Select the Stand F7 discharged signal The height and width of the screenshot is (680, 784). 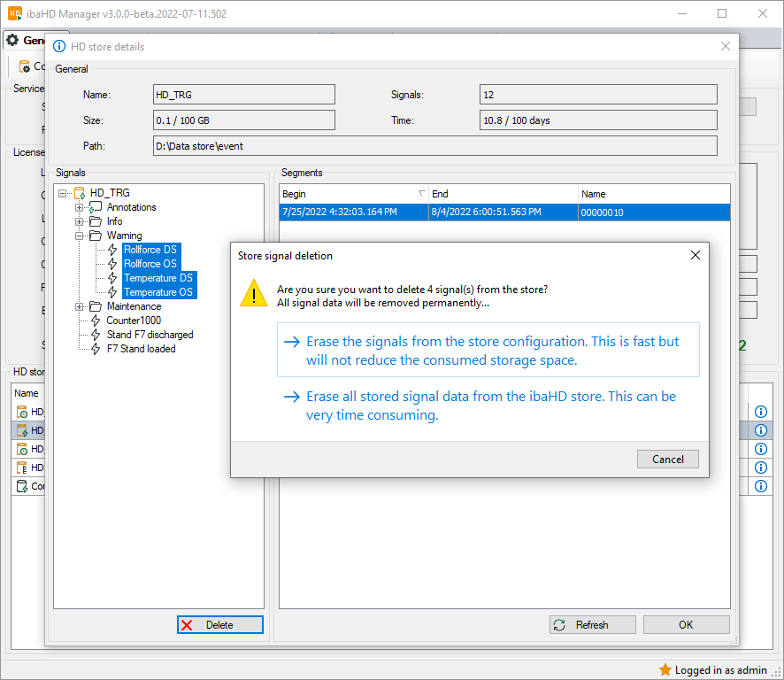point(150,335)
